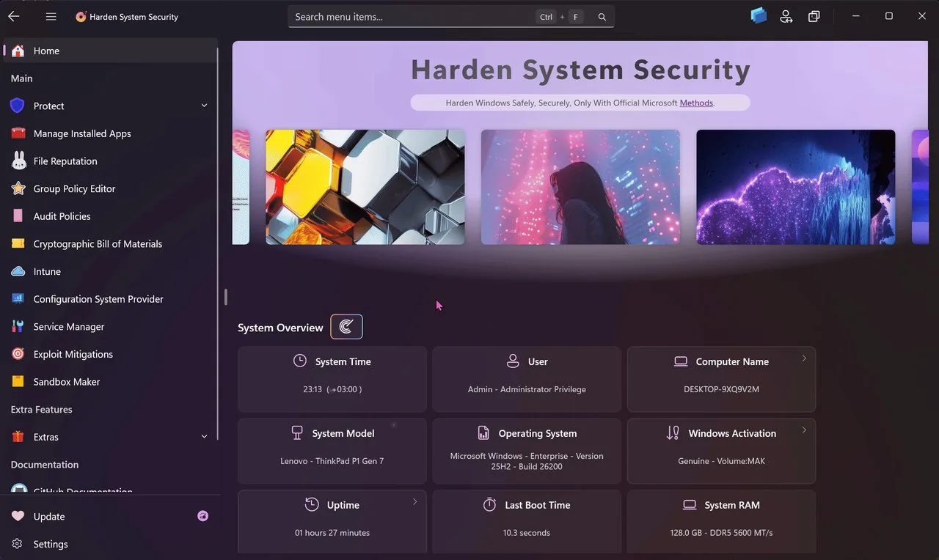
Task: Click the Service Manager tools icon
Action: (x=18, y=326)
